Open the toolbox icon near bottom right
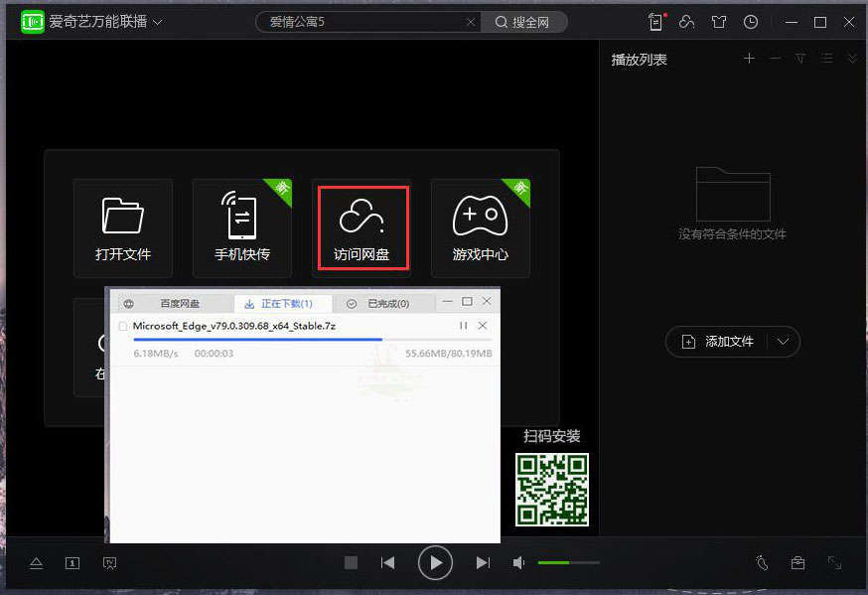 tap(797, 562)
